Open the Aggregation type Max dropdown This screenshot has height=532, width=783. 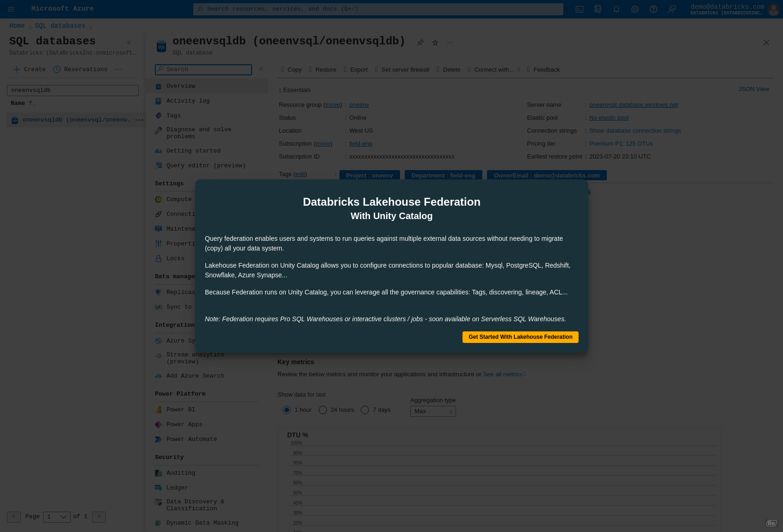[x=432, y=411]
